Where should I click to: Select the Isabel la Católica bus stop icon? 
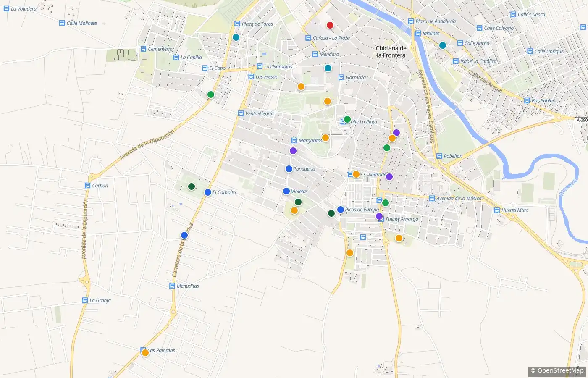click(455, 61)
